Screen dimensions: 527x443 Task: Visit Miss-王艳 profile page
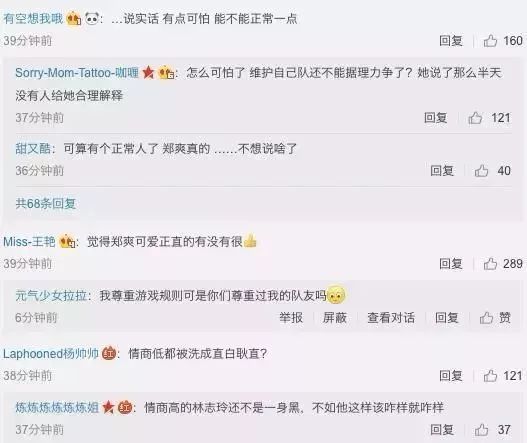click(x=29, y=241)
